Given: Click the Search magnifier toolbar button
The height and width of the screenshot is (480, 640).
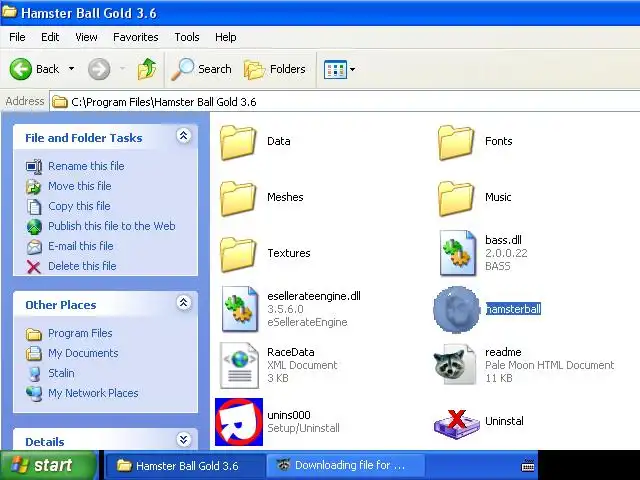Looking at the screenshot, I should coord(201,69).
